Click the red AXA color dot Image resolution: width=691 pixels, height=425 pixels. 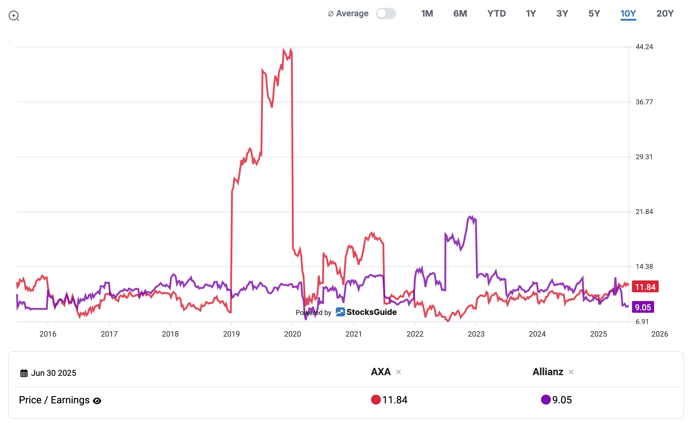pos(375,400)
